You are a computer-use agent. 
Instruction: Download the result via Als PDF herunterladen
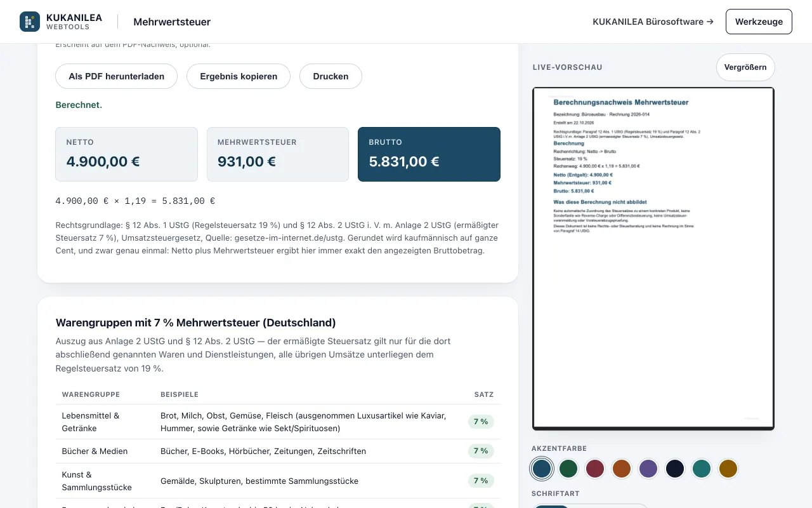click(x=117, y=76)
